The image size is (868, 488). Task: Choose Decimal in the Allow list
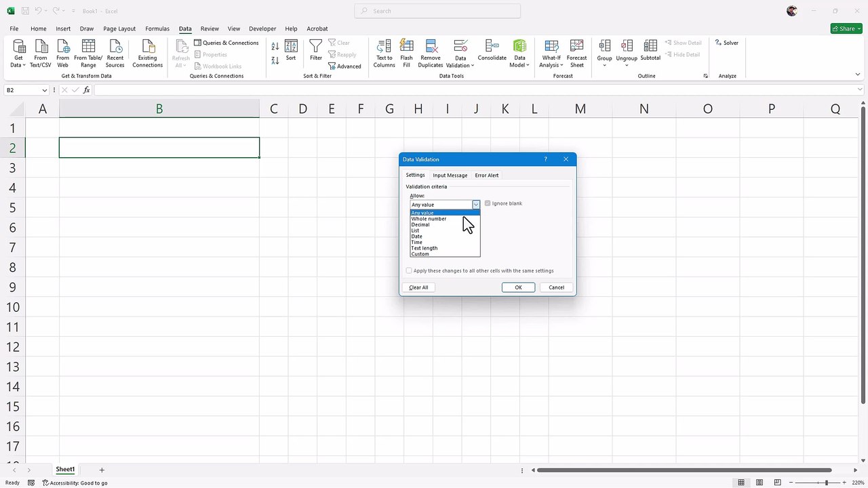pyautogui.click(x=445, y=224)
